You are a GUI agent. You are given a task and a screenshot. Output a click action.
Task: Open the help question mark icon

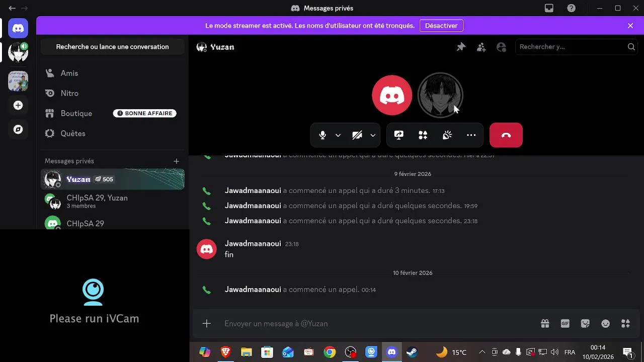click(x=571, y=8)
